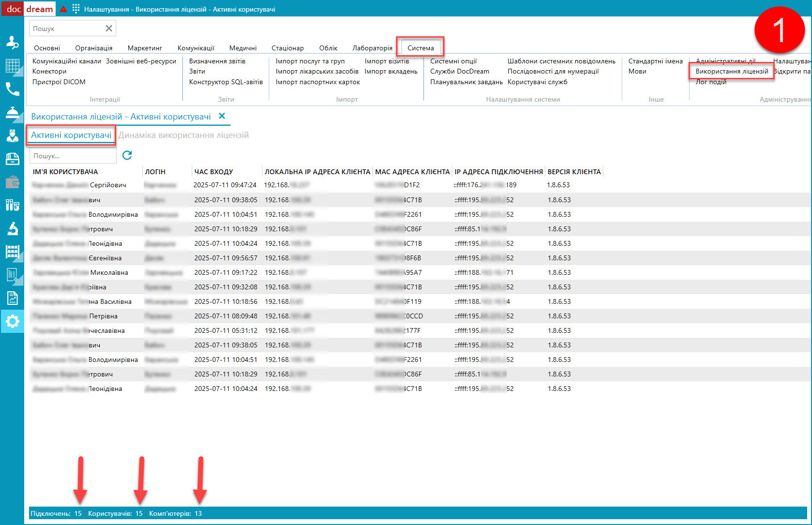The height and width of the screenshot is (525, 812).
Task: Open Конструктор SQL-звітів
Action: 226,82
